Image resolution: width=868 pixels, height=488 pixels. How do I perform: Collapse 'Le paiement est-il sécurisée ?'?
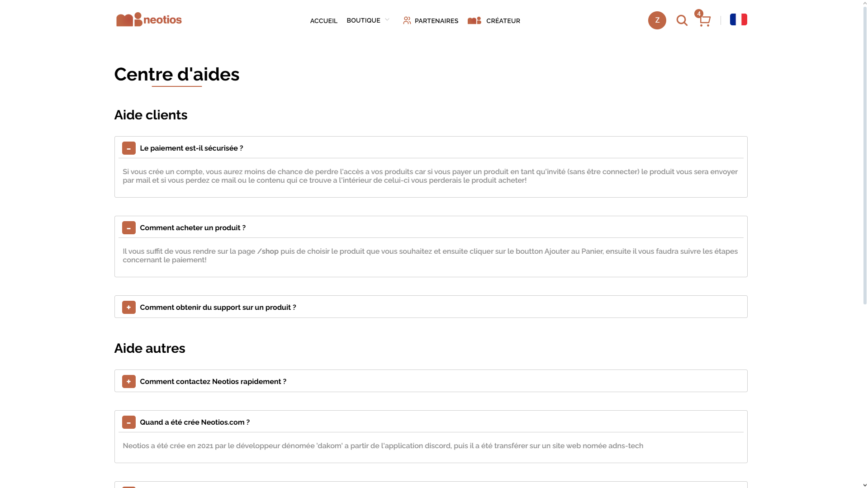point(129,148)
